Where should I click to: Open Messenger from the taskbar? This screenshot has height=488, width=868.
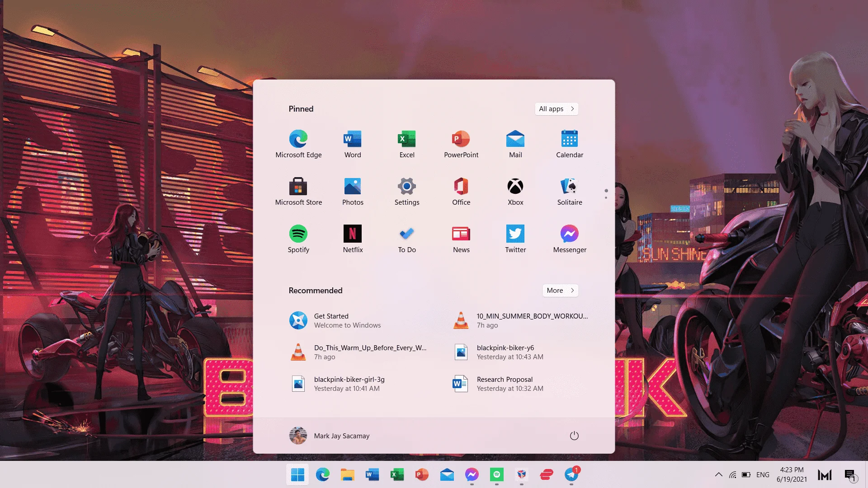[472, 474]
